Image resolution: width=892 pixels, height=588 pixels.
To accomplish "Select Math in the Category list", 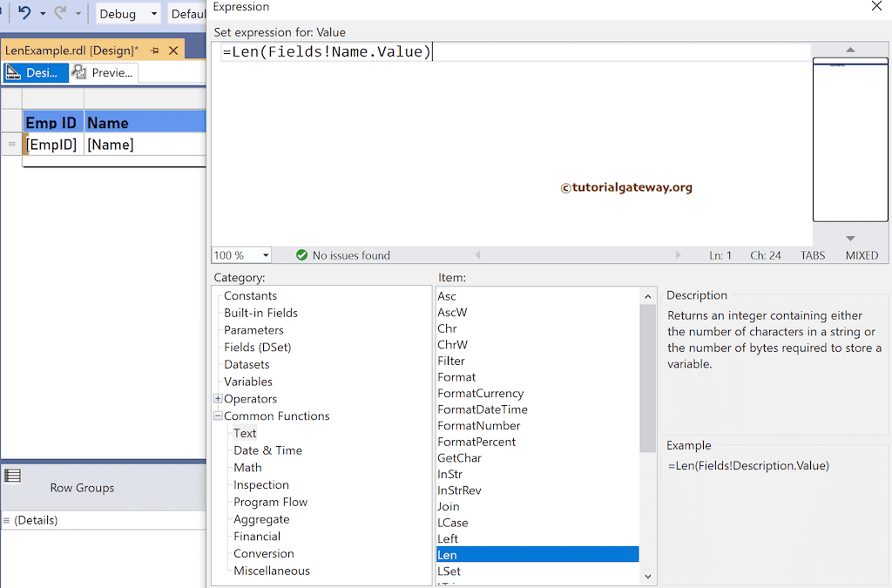I will tap(247, 468).
